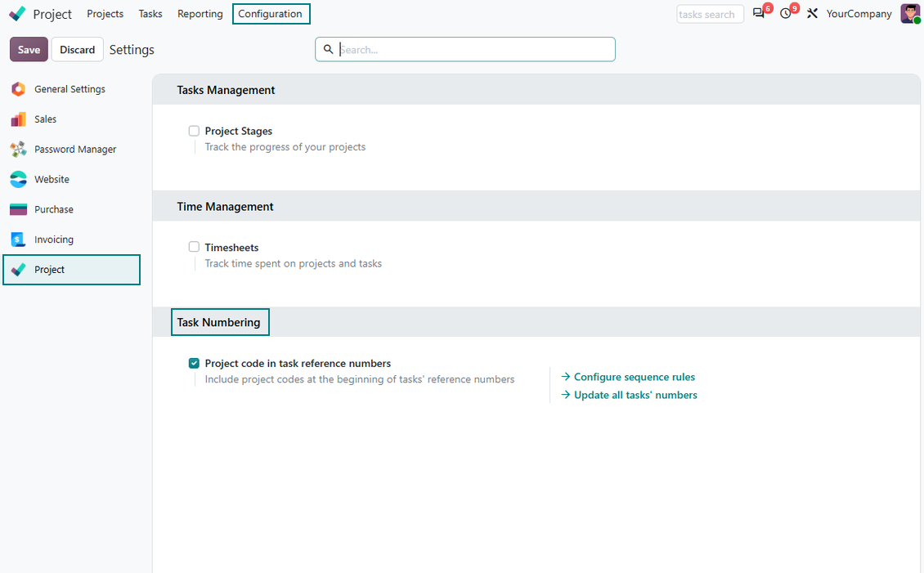Click 'Track the progress of your projects' text
This screenshot has height=573, width=924.
pos(285,146)
